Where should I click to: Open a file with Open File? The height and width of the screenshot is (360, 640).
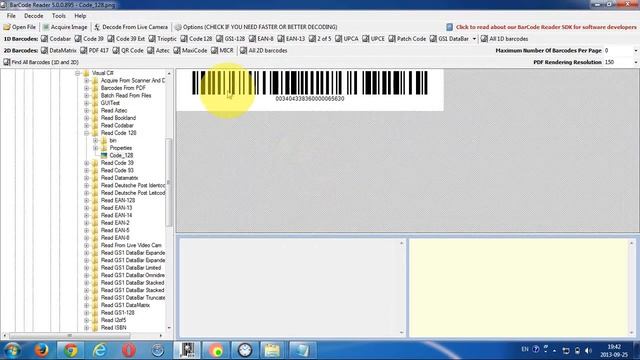coord(20,27)
